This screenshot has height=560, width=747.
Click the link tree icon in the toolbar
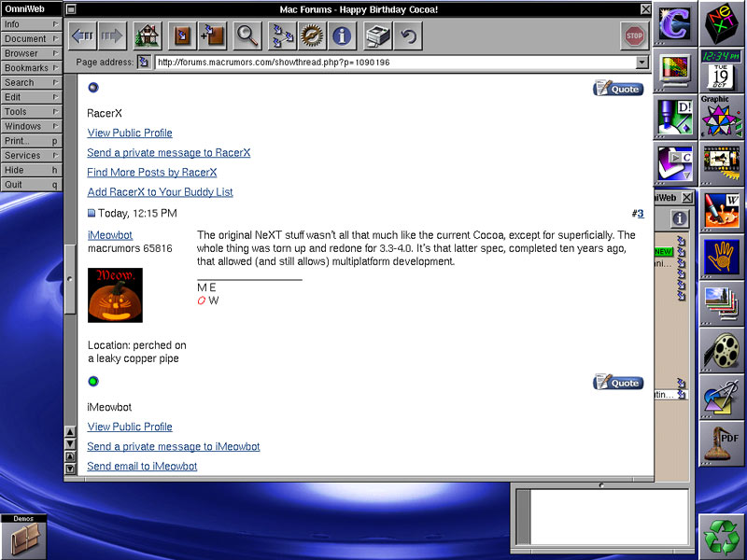[x=283, y=35]
